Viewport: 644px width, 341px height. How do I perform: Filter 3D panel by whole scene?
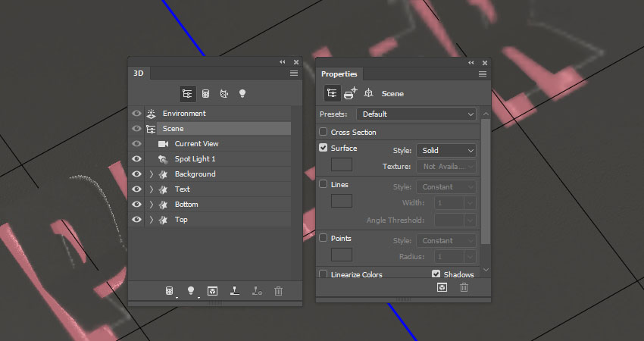tap(187, 94)
